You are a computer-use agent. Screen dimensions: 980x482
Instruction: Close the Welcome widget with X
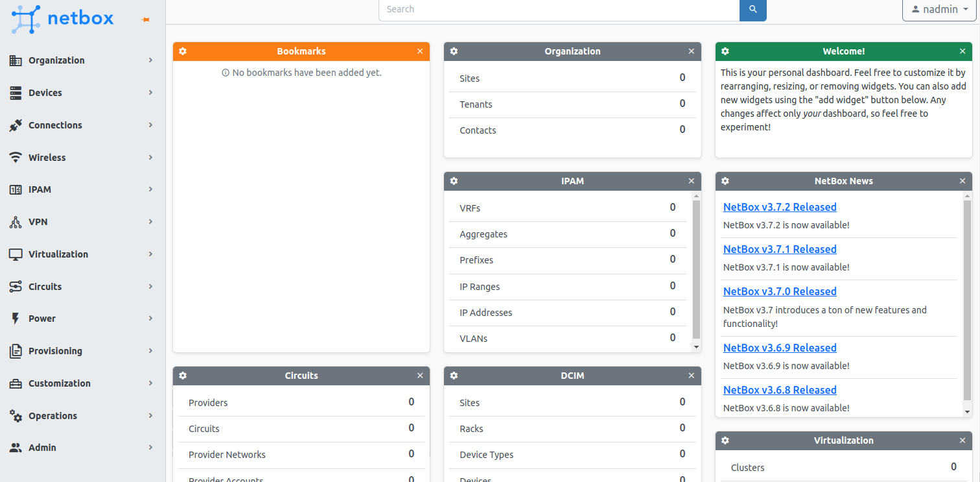click(962, 51)
